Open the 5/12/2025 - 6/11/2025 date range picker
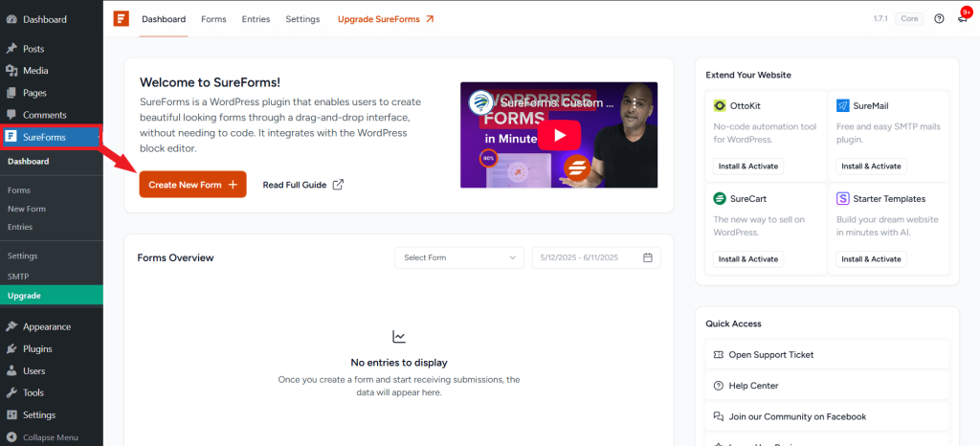Image resolution: width=980 pixels, height=446 pixels. click(x=596, y=257)
